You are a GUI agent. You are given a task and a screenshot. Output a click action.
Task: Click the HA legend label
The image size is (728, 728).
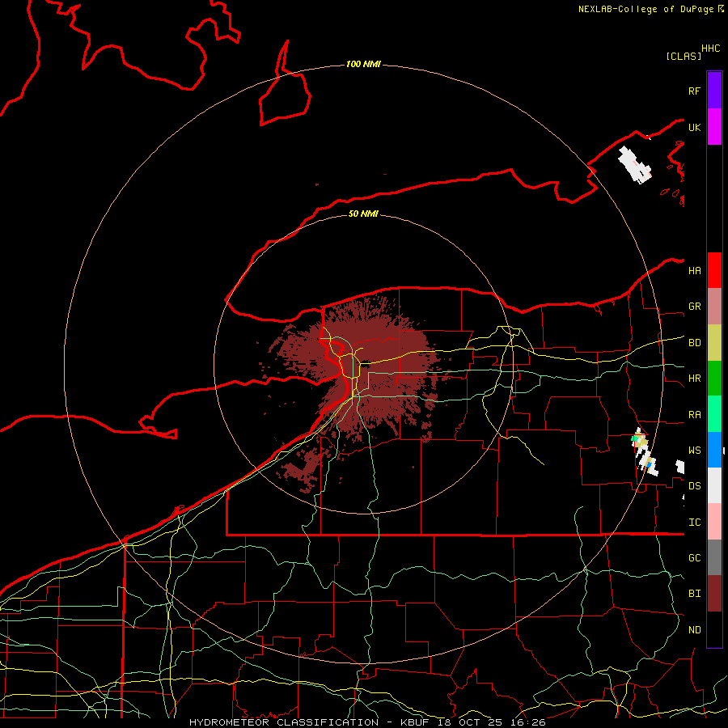[x=694, y=270]
